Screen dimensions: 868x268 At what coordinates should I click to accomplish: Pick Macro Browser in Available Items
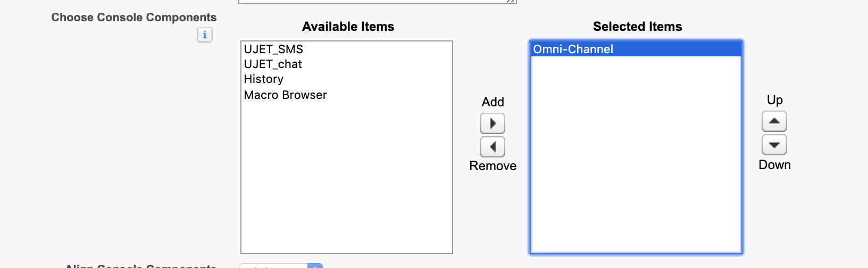[286, 95]
